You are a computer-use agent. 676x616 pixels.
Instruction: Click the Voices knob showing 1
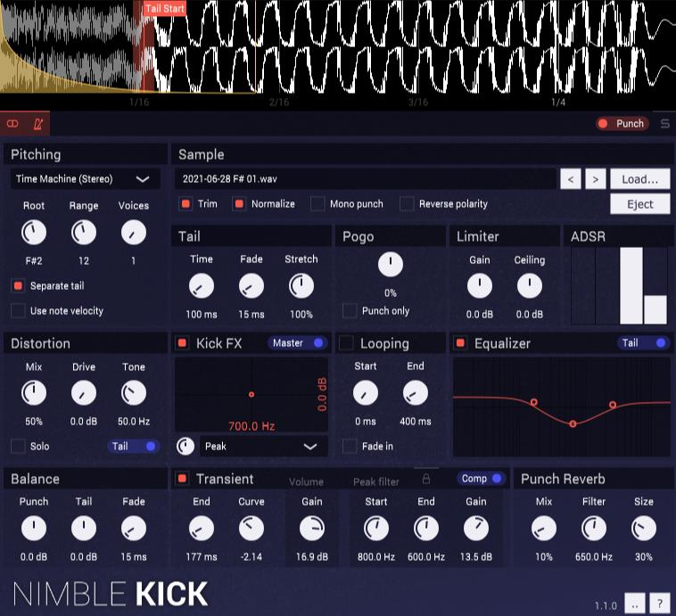(x=134, y=233)
